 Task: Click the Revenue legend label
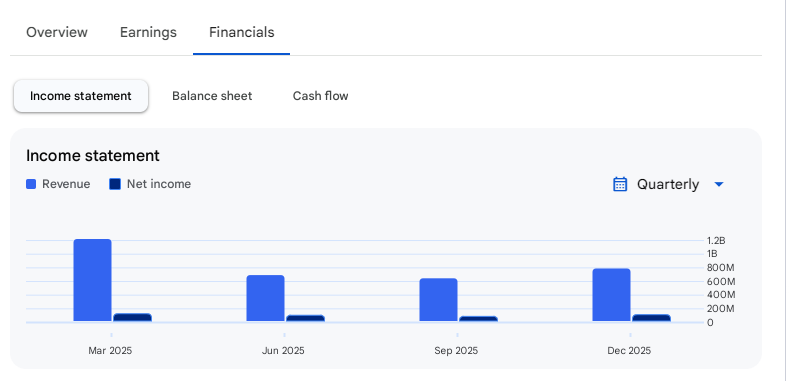(66, 184)
